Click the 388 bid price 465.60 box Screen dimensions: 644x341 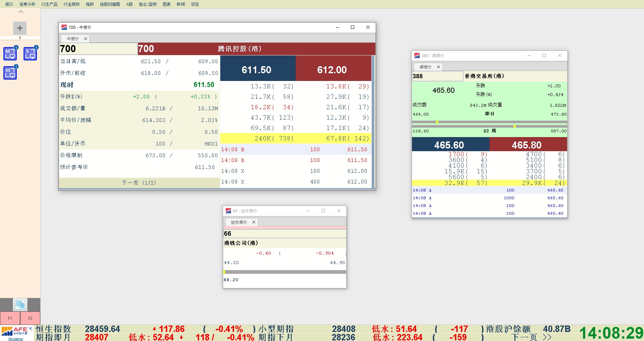point(451,145)
